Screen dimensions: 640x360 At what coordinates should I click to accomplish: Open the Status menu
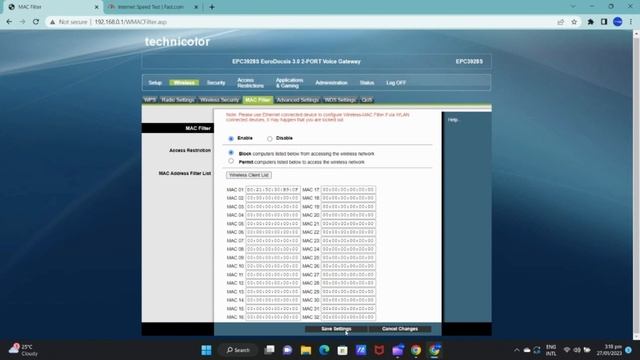click(367, 83)
